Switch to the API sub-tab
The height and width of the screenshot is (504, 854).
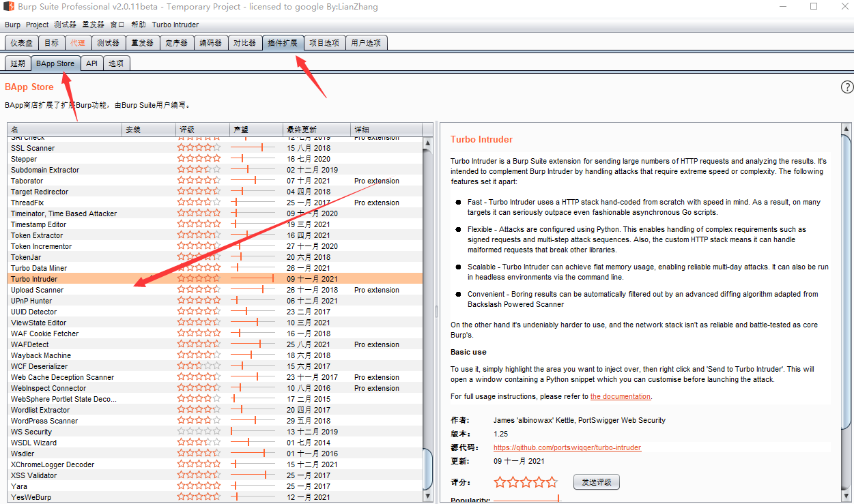pyautogui.click(x=91, y=63)
